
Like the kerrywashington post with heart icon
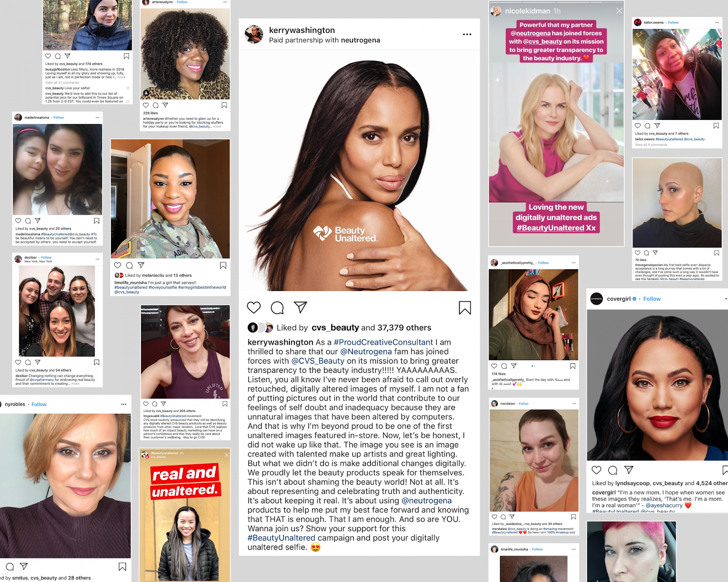click(254, 308)
